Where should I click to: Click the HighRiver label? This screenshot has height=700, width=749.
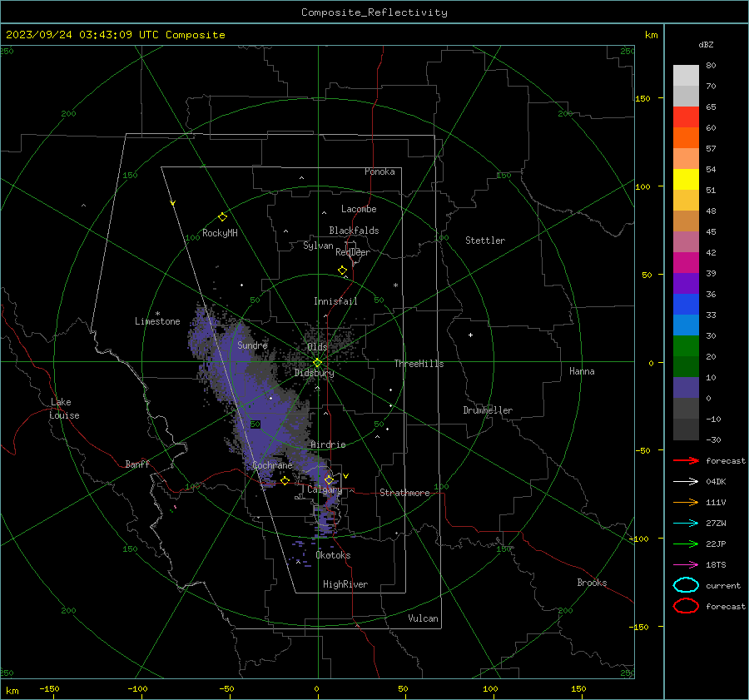click(345, 584)
